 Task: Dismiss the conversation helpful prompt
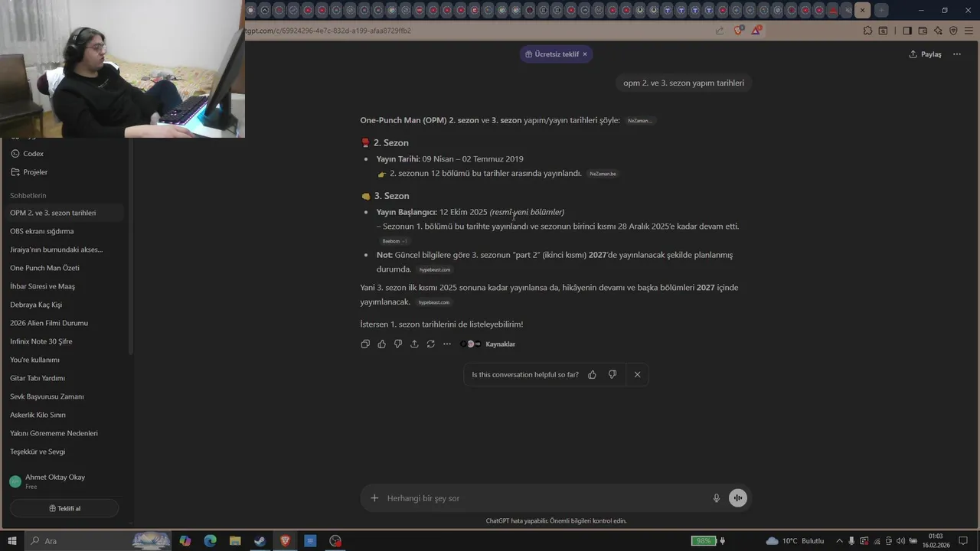pyautogui.click(x=637, y=374)
